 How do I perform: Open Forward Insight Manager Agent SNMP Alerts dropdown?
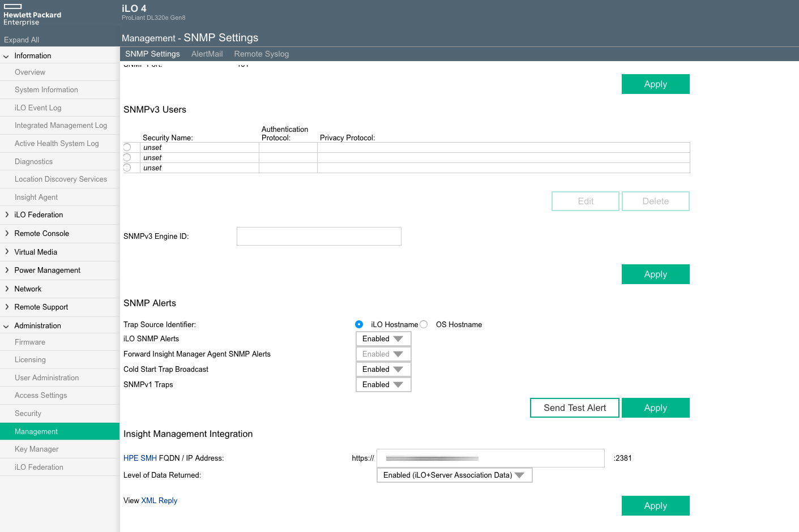[x=383, y=354]
